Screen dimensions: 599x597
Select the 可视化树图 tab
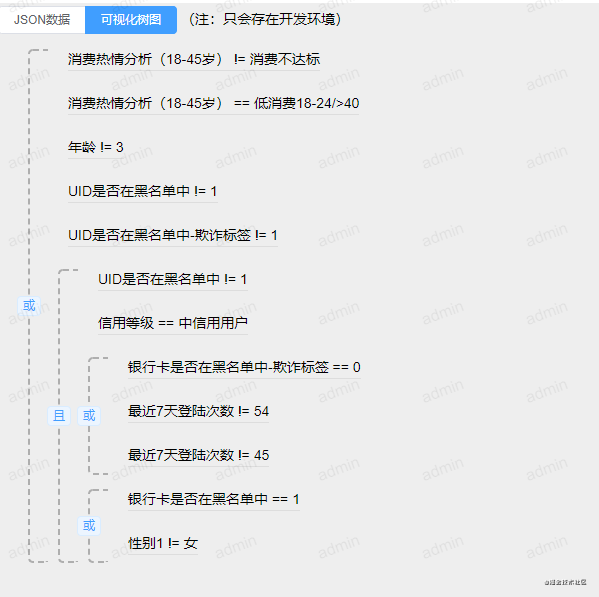(131, 19)
